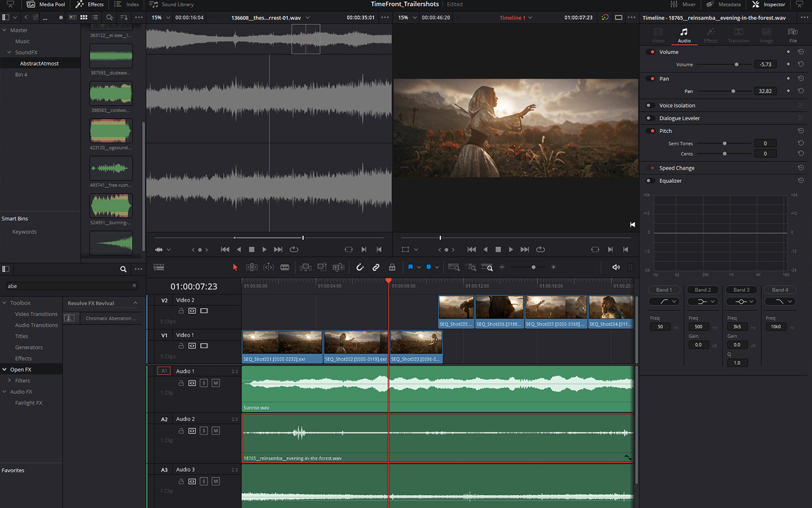Click the blue Flag icon

tap(411, 268)
